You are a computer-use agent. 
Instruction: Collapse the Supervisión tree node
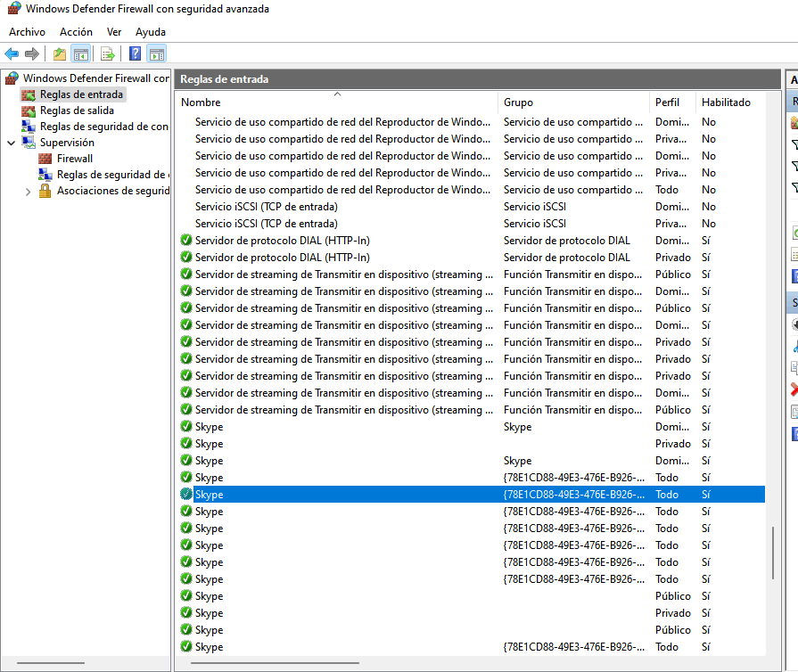click(12, 143)
